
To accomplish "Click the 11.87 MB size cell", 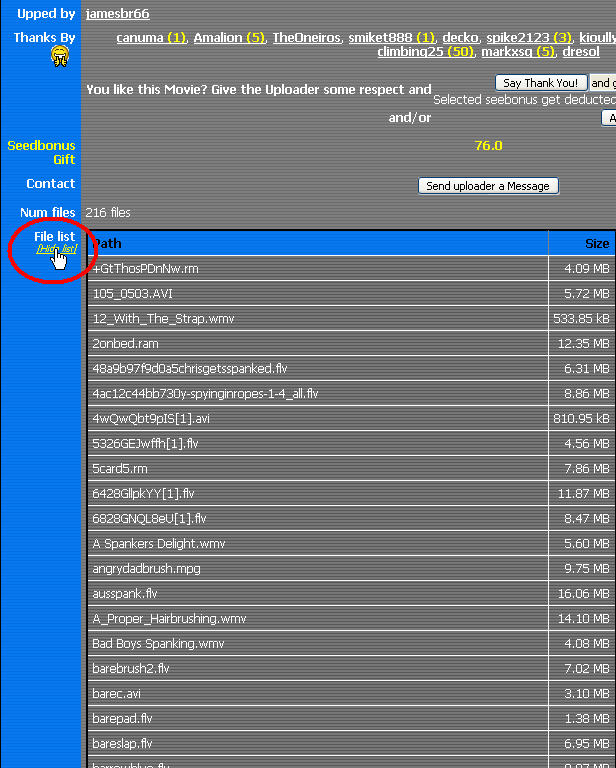I will tap(582, 493).
